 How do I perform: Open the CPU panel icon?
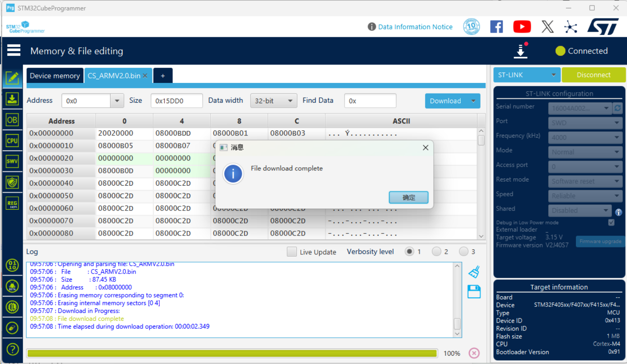[x=12, y=141]
